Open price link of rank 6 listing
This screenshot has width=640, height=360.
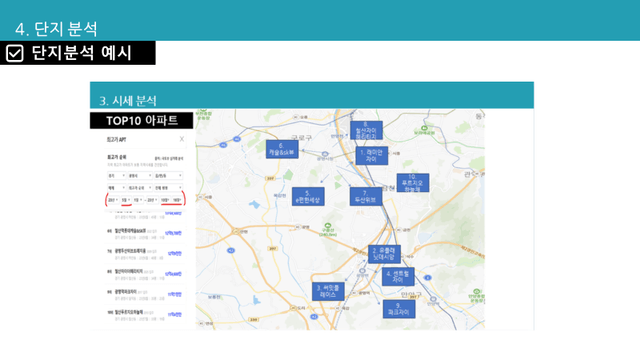pyautogui.click(x=173, y=233)
